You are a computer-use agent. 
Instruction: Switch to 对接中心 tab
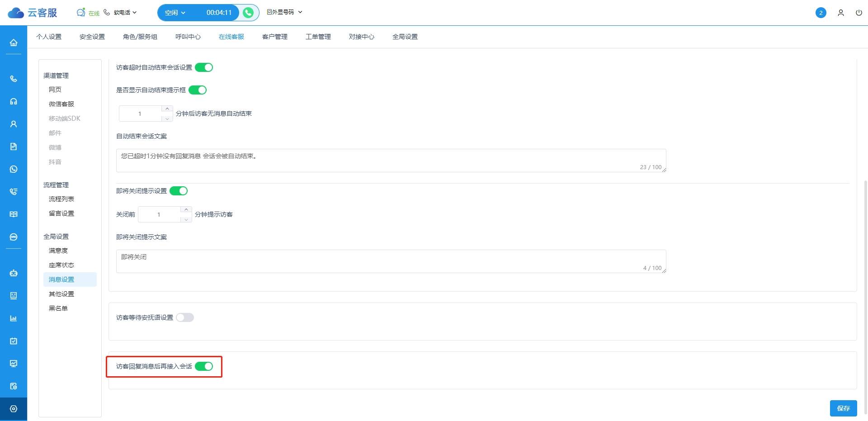[362, 37]
